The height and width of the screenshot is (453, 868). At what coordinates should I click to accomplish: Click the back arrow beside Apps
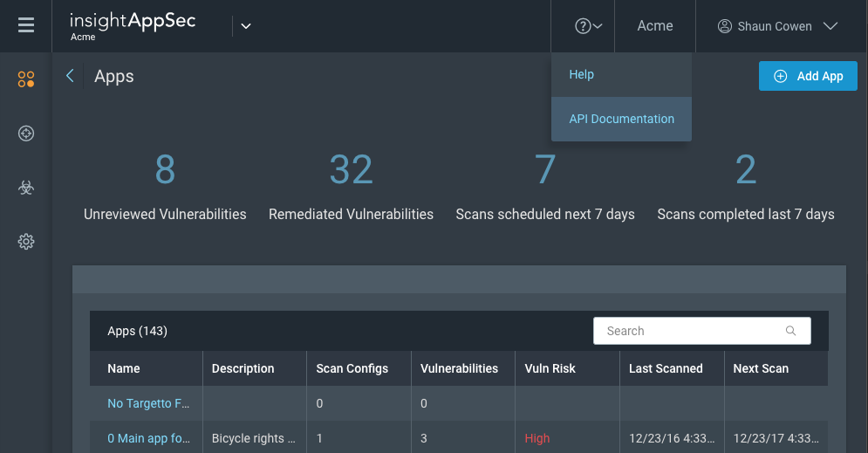(x=70, y=77)
